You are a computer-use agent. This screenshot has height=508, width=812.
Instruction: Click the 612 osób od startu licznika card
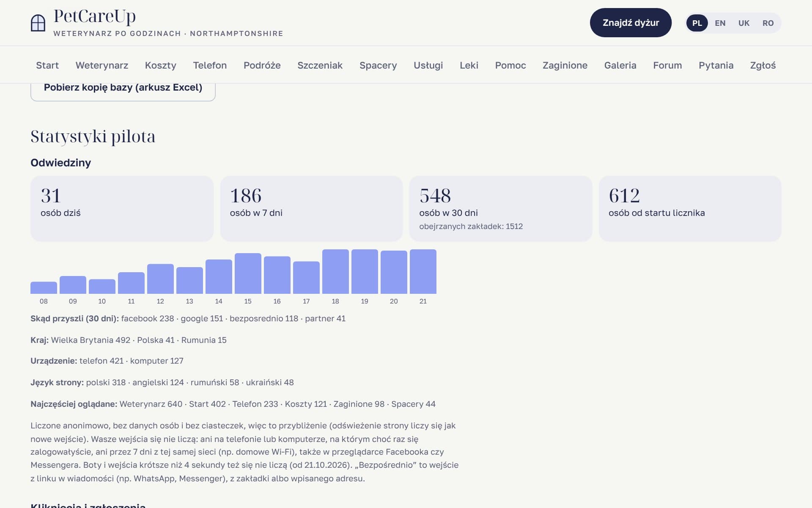coord(690,209)
